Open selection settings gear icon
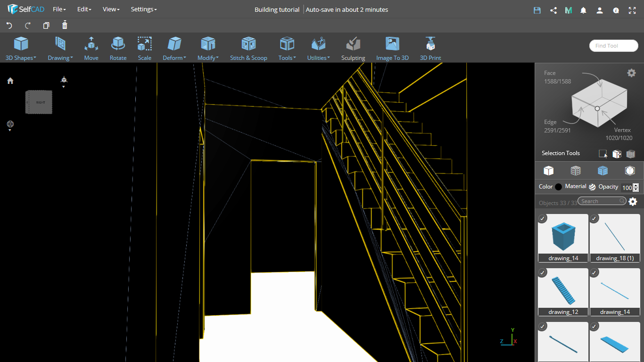 pyautogui.click(x=631, y=73)
